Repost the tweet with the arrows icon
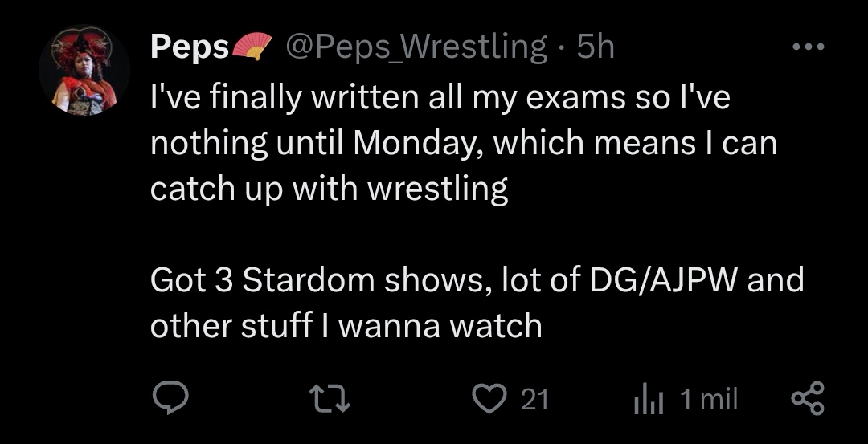868x444 pixels. (330, 399)
